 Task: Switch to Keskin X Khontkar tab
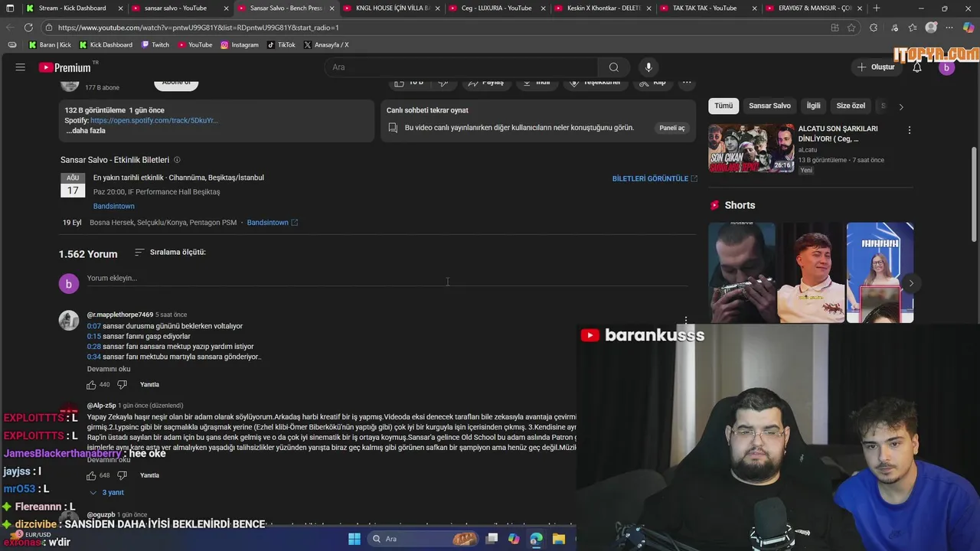pos(604,8)
